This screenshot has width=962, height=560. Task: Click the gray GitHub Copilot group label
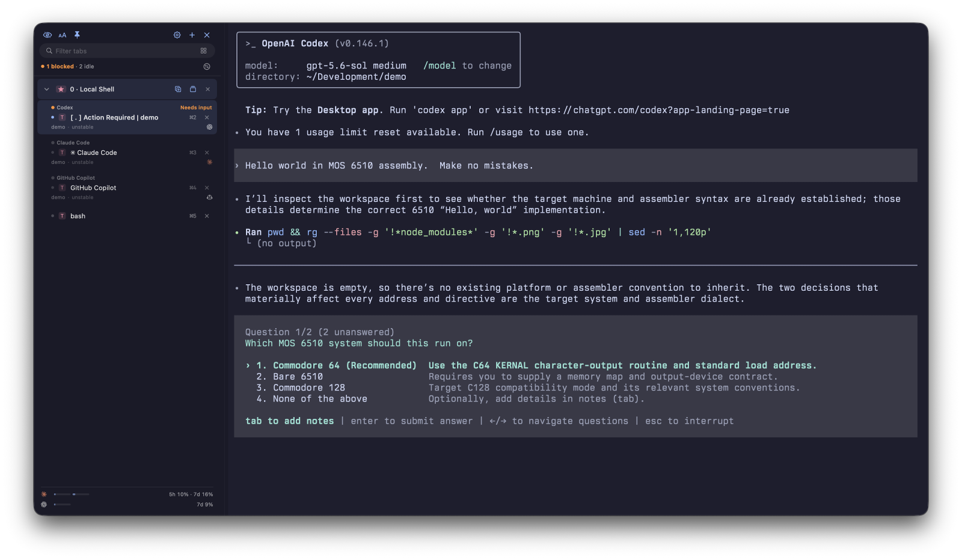click(x=76, y=178)
